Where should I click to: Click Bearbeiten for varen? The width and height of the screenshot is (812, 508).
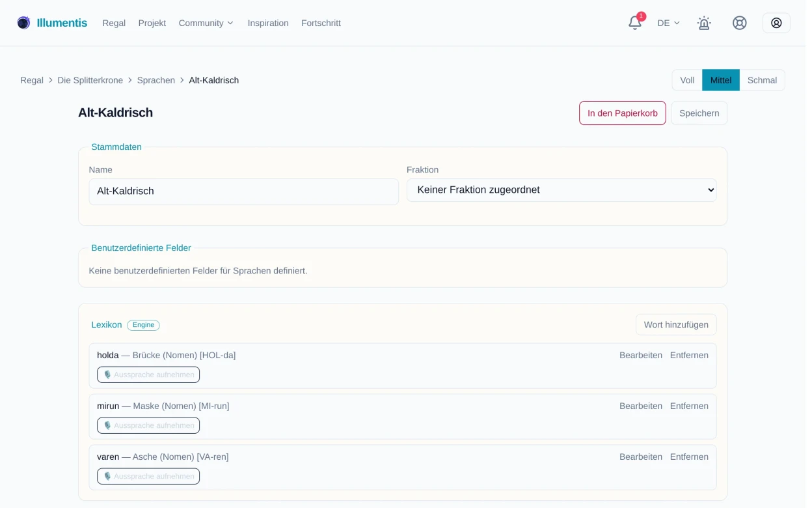pyautogui.click(x=641, y=457)
